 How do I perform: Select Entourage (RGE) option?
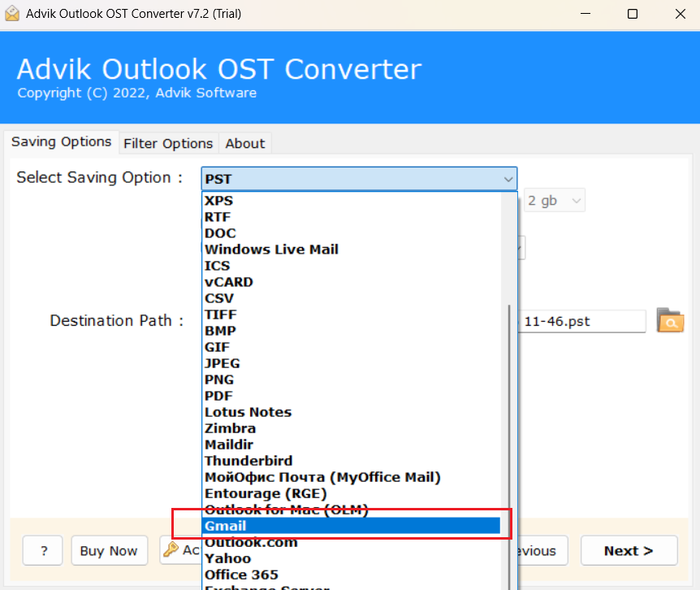tap(352, 493)
